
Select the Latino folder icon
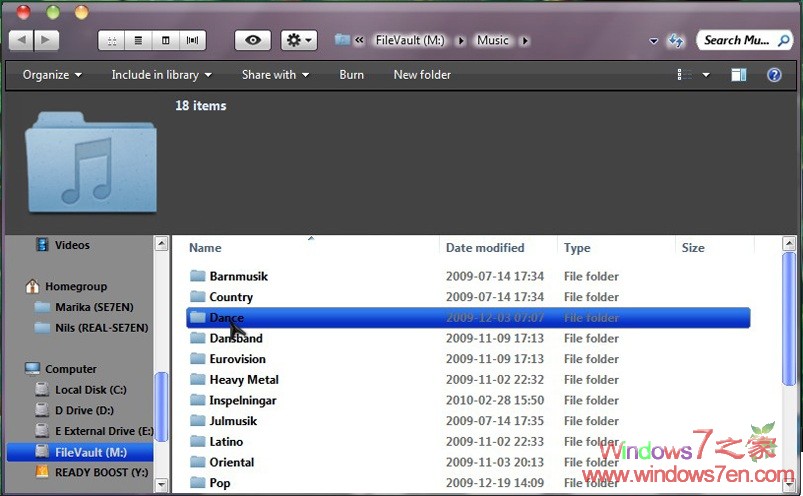point(198,442)
